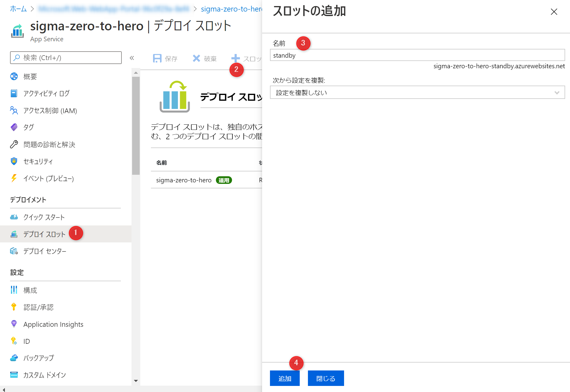Click the クイック スタート cloud icon
This screenshot has width=570, height=392.
(x=14, y=217)
